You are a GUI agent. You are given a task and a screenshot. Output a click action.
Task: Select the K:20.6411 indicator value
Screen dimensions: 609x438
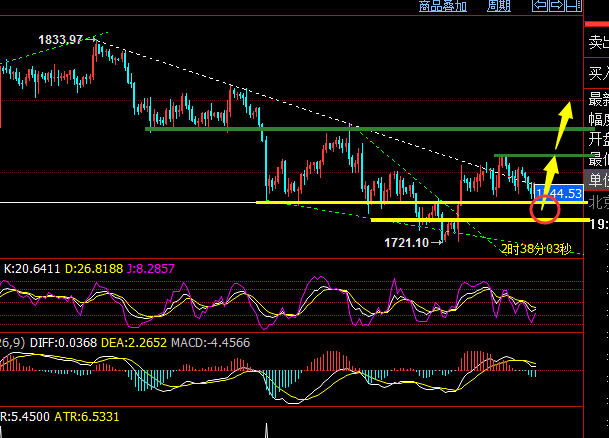[32, 268]
